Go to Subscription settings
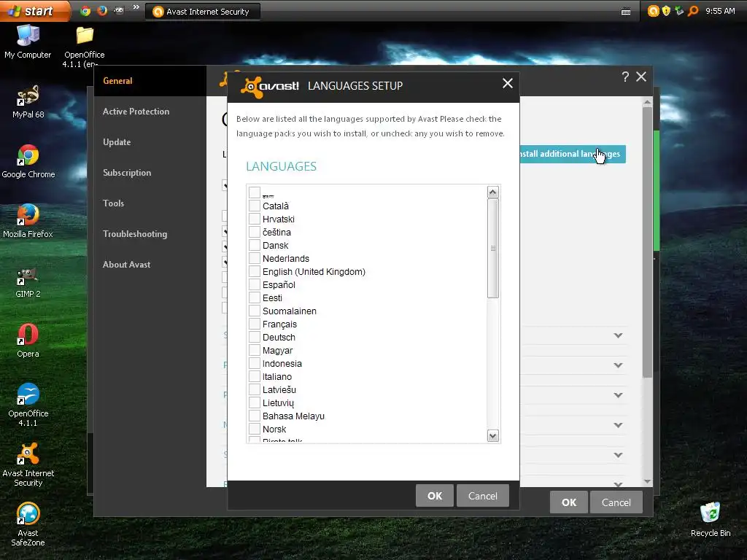Screen dimensions: 747x560 [x=150, y=172]
